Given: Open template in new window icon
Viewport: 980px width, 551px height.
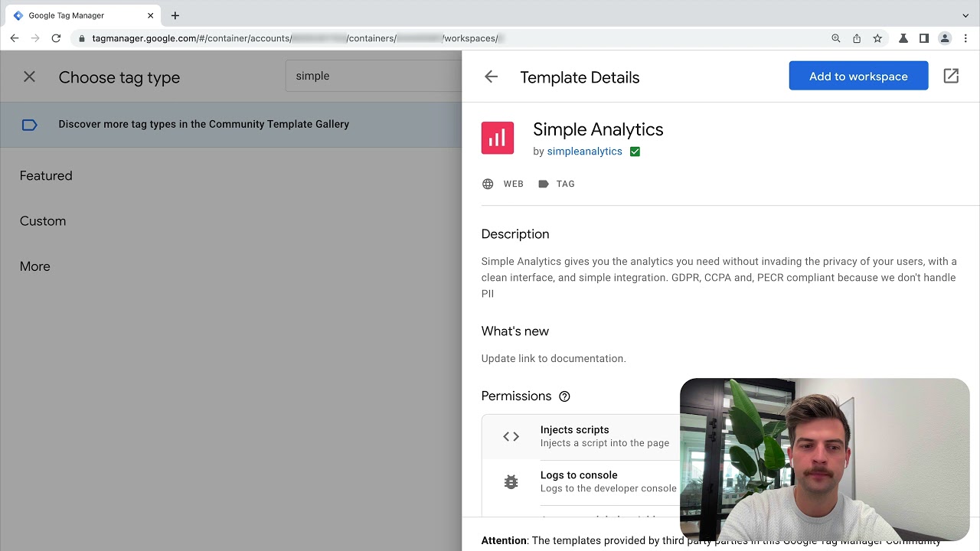Looking at the screenshot, I should tap(951, 76).
